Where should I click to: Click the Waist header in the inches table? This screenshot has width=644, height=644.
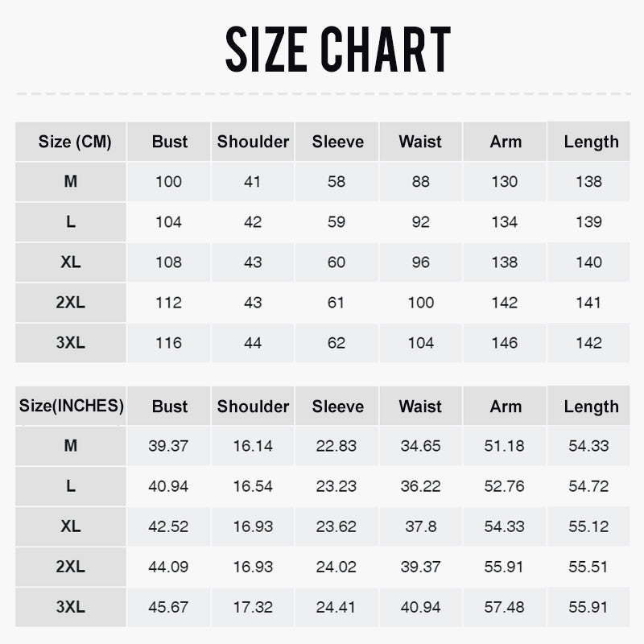[420, 407]
